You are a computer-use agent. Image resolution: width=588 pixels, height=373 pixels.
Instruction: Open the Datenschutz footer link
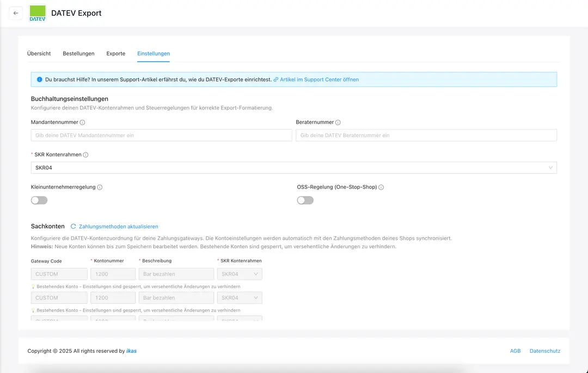[x=544, y=351]
